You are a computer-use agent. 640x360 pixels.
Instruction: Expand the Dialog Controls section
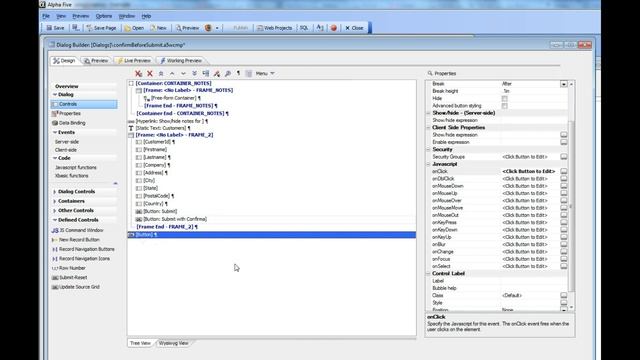click(55, 191)
